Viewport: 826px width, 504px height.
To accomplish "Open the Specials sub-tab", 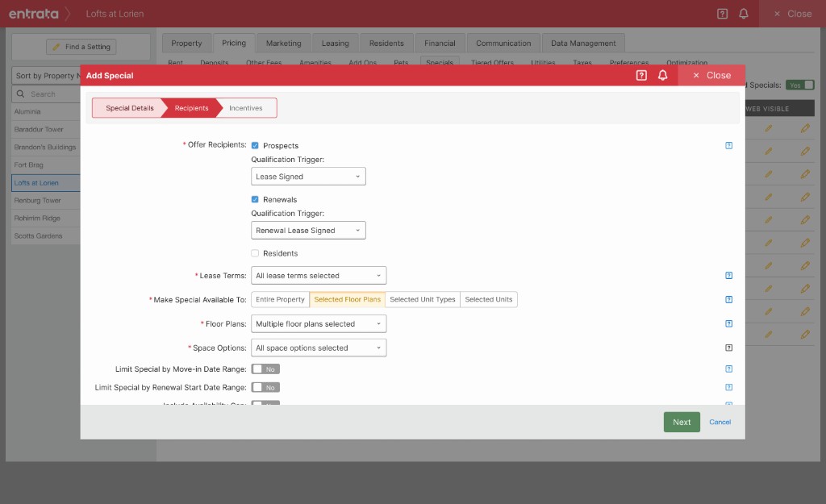I will [440, 61].
